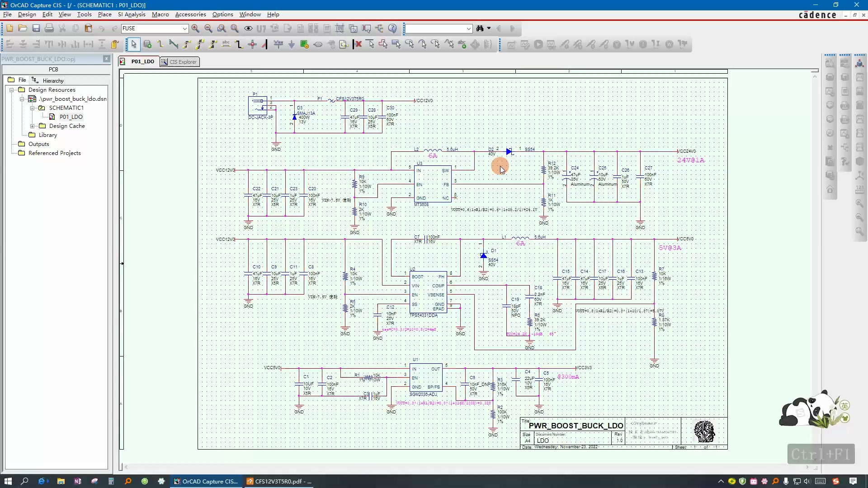Zoom out using the magnifier minus icon
Viewport: 868px width, 488px height.
208,28
